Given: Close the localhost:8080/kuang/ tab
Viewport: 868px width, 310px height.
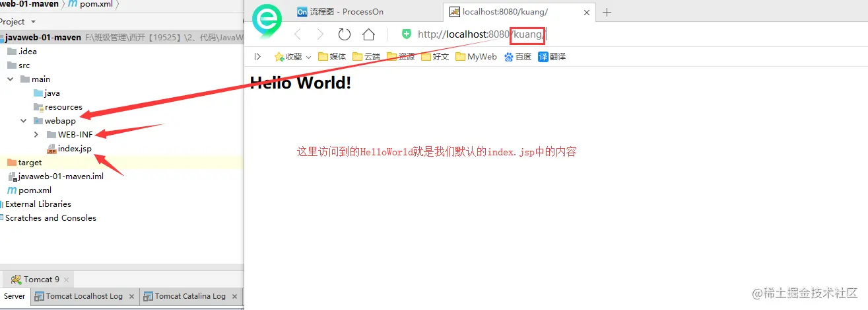Looking at the screenshot, I should point(588,12).
